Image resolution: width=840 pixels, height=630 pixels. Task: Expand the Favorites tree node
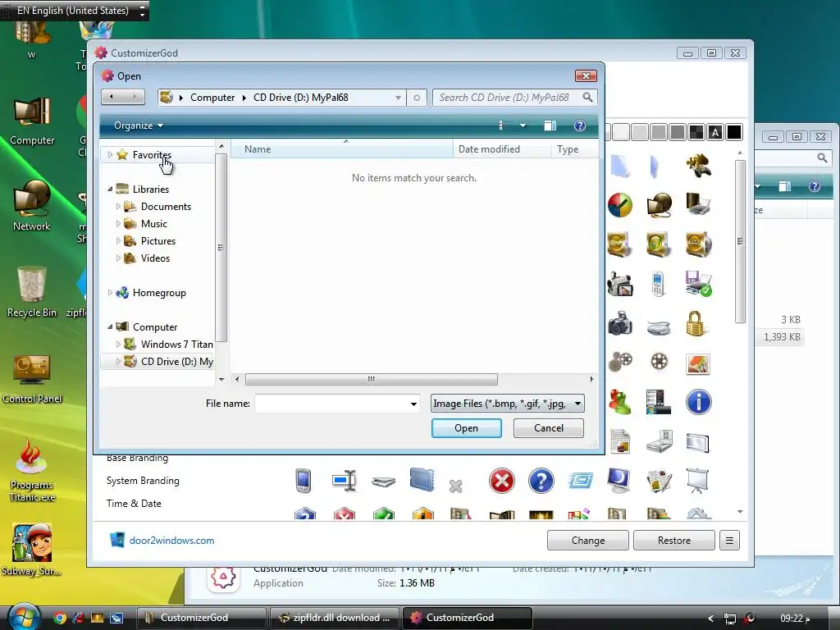point(111,155)
